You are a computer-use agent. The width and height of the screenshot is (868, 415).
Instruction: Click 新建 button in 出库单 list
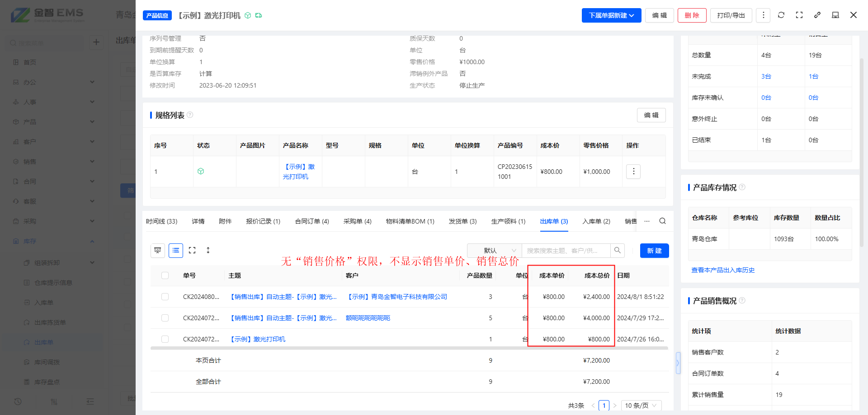(654, 251)
